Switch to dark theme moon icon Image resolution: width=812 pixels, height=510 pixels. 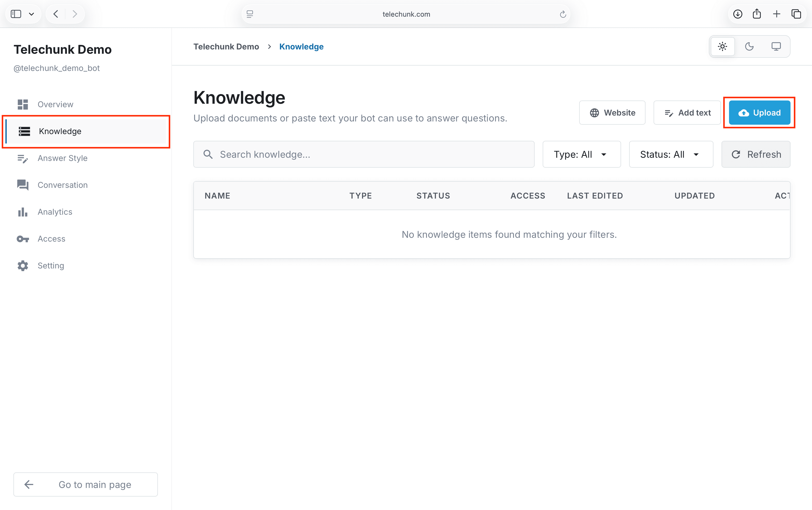tap(749, 46)
